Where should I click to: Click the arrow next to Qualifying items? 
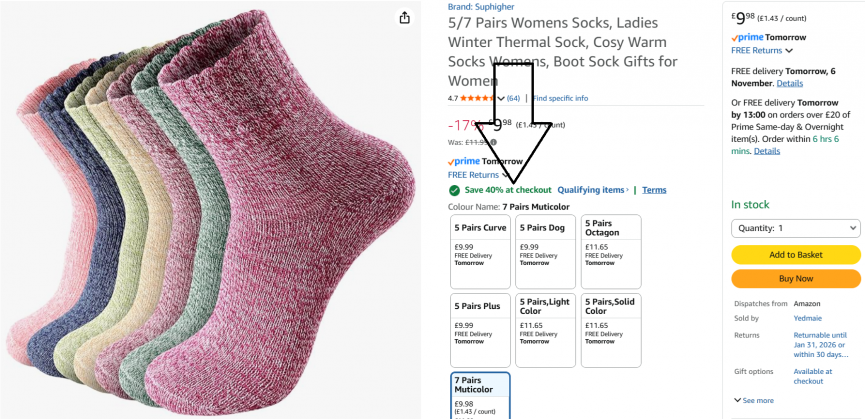[628, 190]
